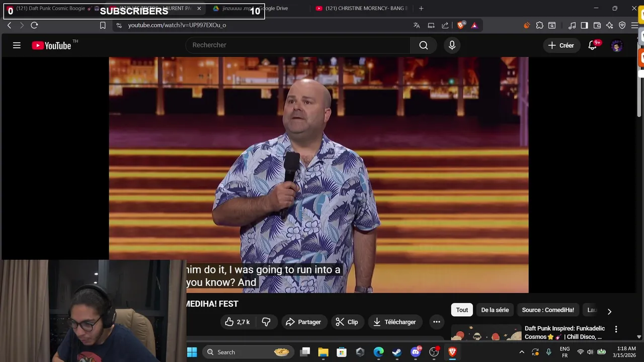Image resolution: width=644 pixels, height=362 pixels.
Task: Open OBS Studio from the taskbar
Action: click(434, 352)
